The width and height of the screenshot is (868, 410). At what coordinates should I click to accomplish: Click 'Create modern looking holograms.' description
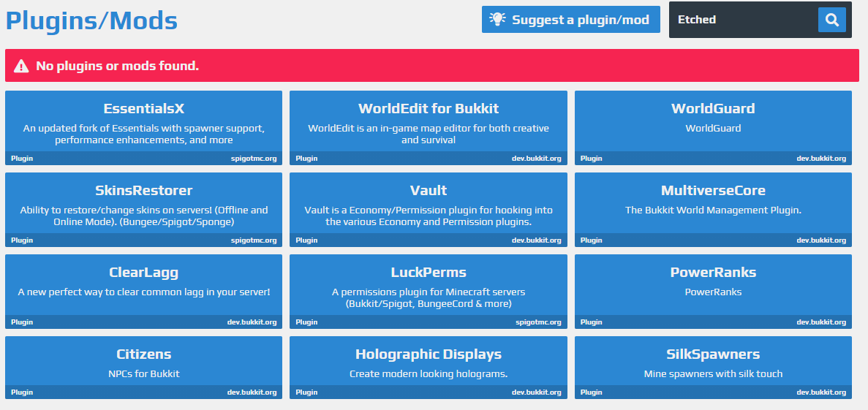pos(429,373)
